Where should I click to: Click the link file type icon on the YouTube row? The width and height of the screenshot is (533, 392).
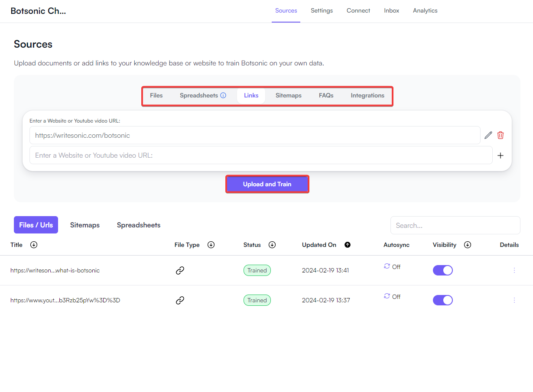[180, 300]
